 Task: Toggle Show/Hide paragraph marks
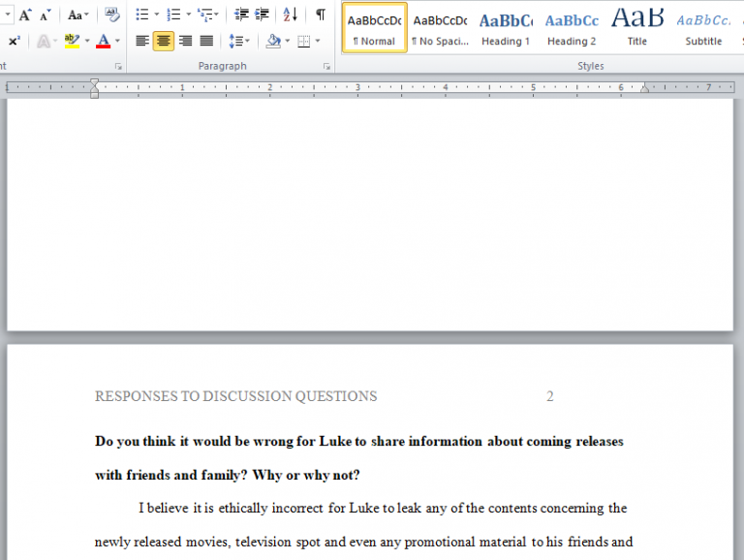320,15
